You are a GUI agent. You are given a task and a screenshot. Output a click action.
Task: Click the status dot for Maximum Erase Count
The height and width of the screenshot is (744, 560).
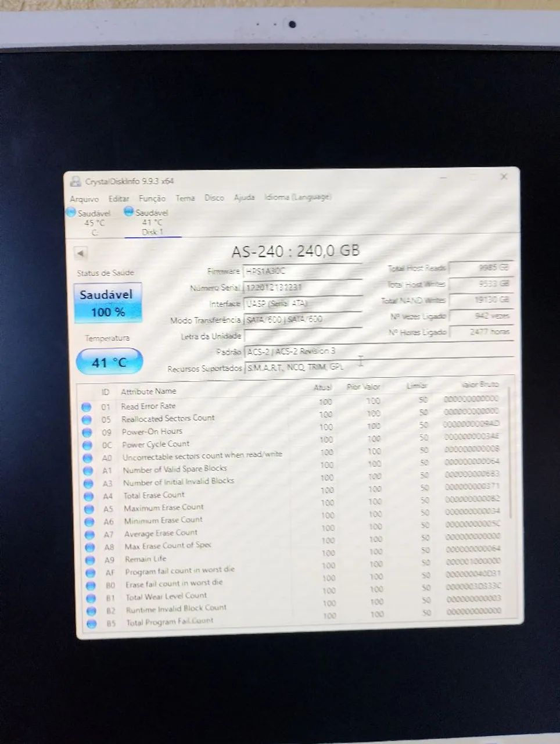coord(89,509)
